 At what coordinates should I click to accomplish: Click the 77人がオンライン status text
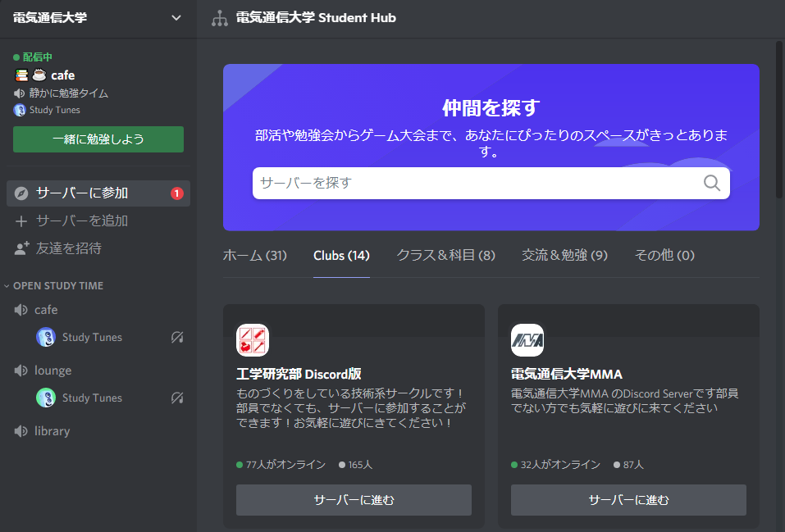[285, 465]
